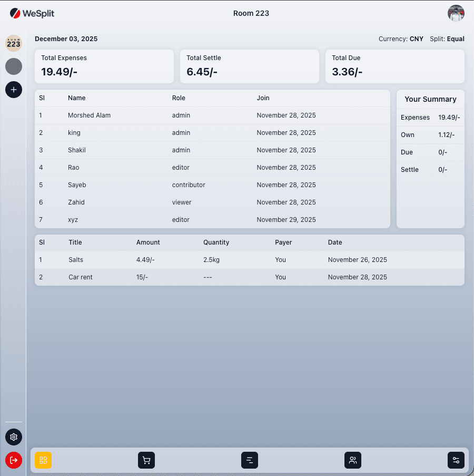Viewport: 474px width, 476px height.
Task: Select the Room 223 sidebar avatar
Action: (14, 43)
